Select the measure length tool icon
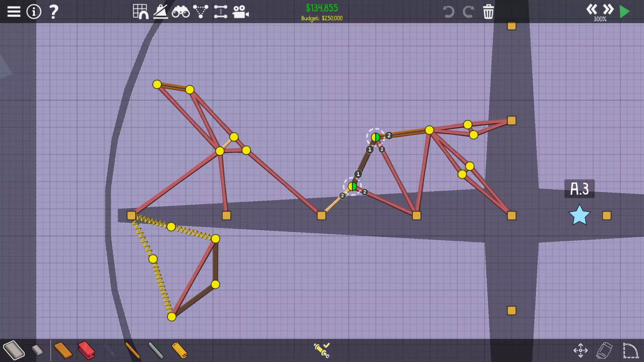 221,12
